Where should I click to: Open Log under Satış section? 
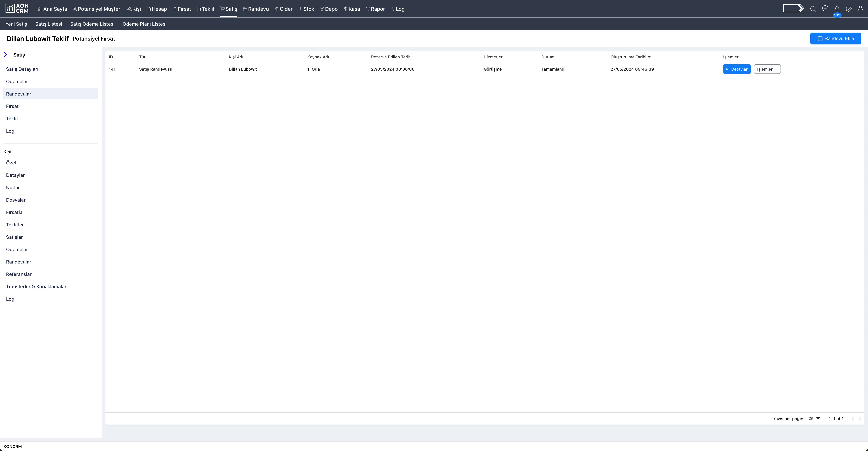10,131
